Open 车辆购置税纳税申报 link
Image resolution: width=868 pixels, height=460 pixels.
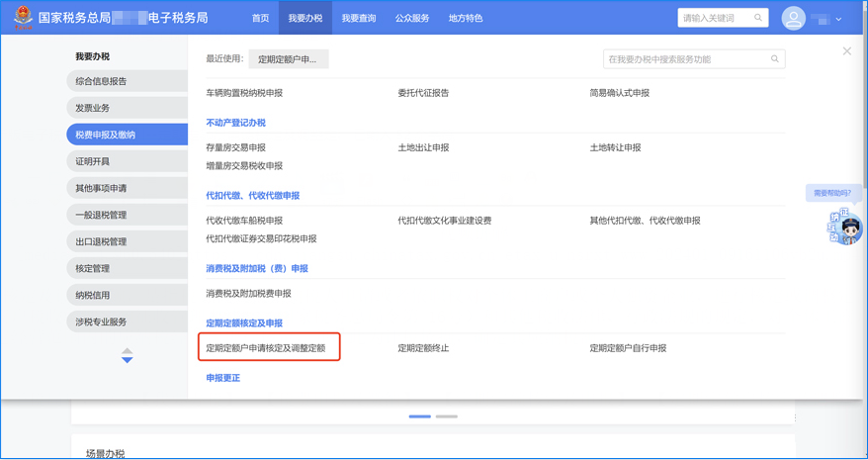[244, 93]
